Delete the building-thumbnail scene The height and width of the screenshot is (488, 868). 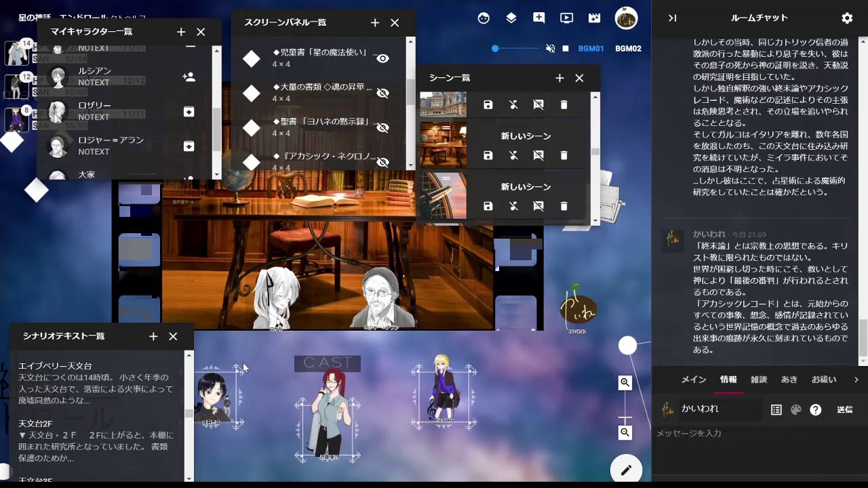click(x=564, y=105)
